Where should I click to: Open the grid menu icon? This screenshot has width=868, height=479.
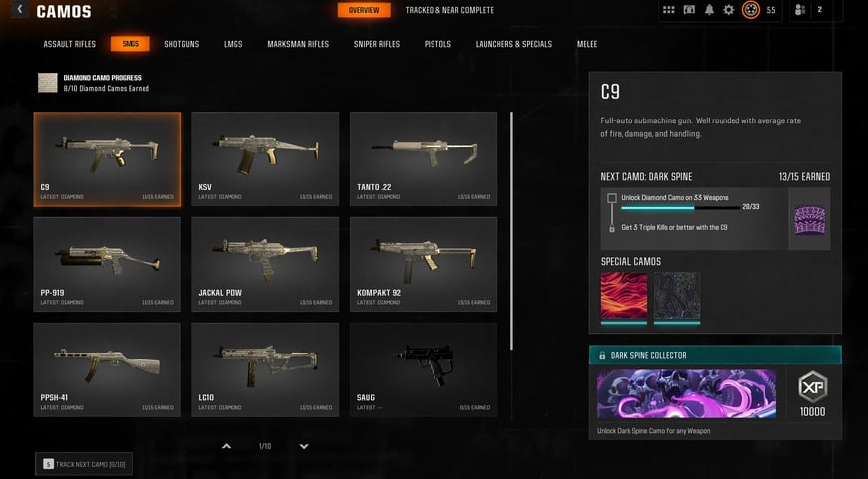[x=668, y=10]
